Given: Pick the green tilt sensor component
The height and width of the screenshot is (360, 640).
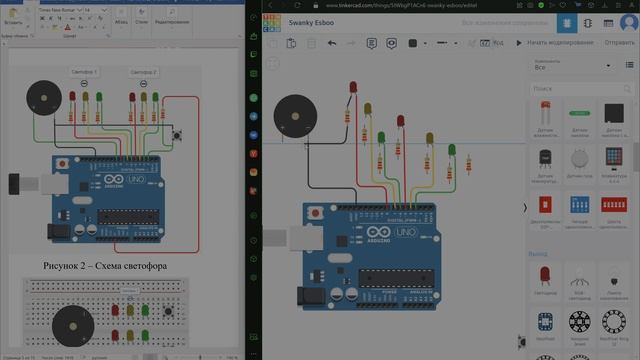Looking at the screenshot, I should pyautogui.click(x=580, y=118).
